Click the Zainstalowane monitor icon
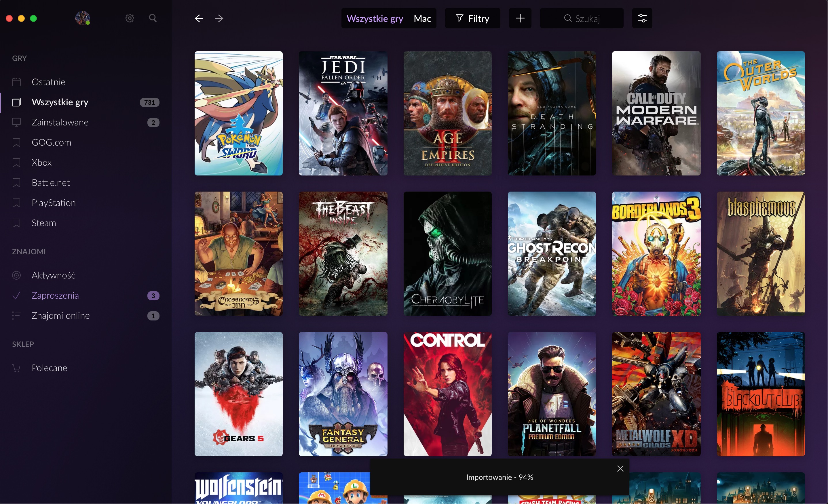Viewport: 828px width, 504px height. [16, 122]
